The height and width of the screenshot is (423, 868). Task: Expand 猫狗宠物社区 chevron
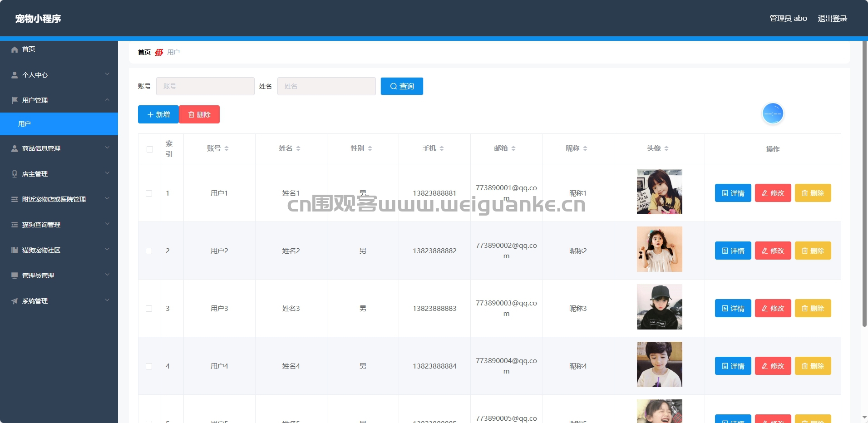[107, 249]
